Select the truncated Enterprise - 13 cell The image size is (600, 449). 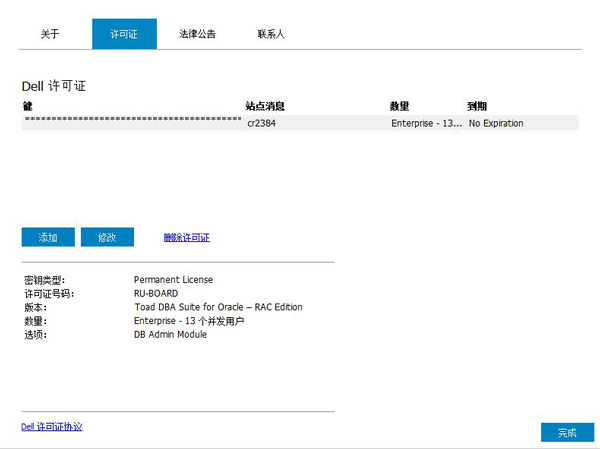pyautogui.click(x=426, y=124)
